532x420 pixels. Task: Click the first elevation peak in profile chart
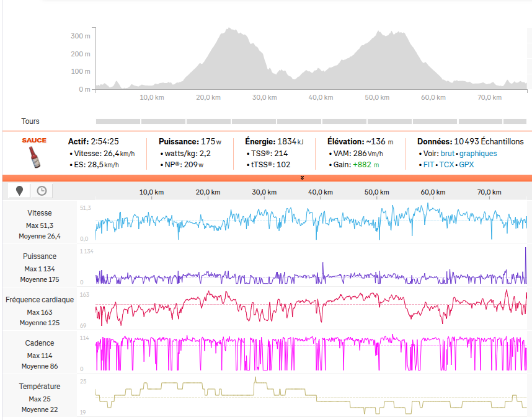(230, 29)
